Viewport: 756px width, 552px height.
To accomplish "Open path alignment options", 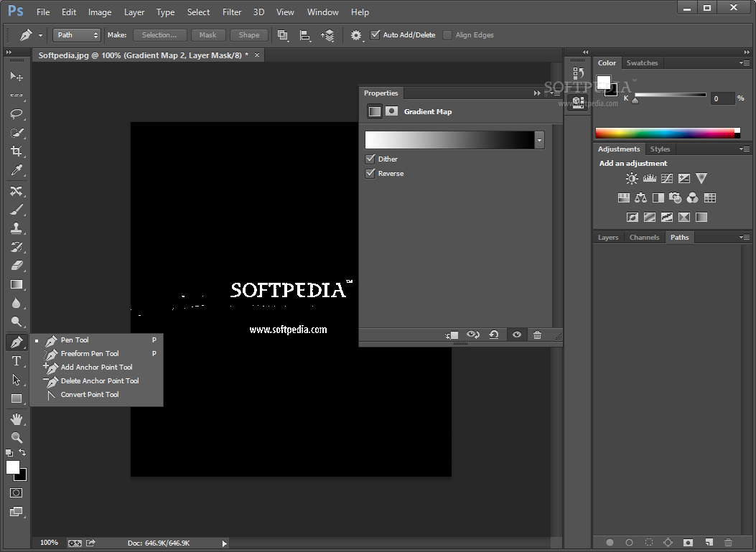I will (304, 35).
